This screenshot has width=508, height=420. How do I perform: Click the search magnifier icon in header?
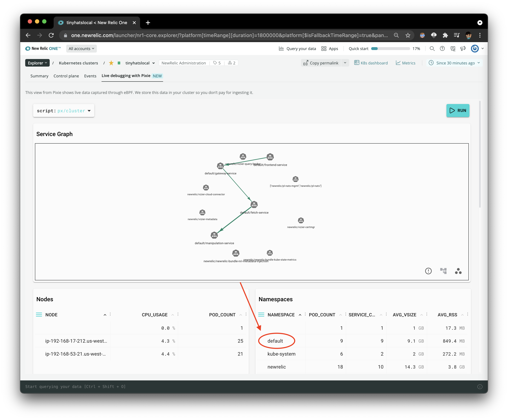coord(432,49)
